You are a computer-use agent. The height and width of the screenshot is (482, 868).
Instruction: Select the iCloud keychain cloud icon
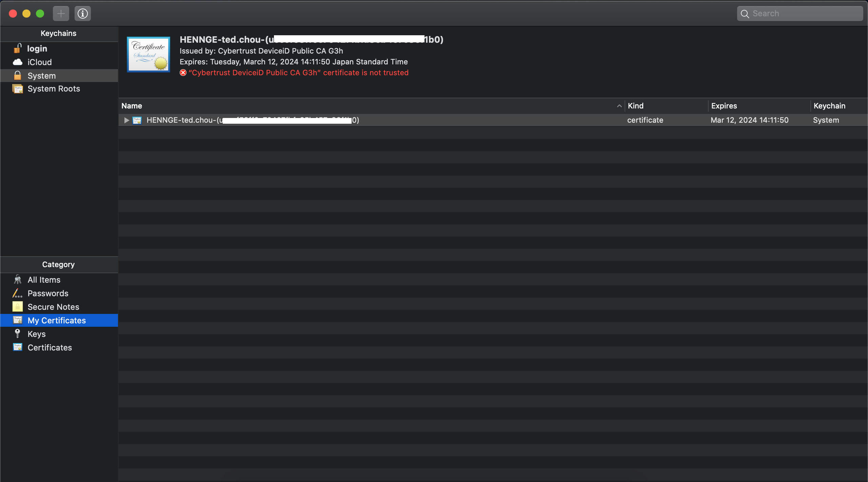click(x=18, y=62)
